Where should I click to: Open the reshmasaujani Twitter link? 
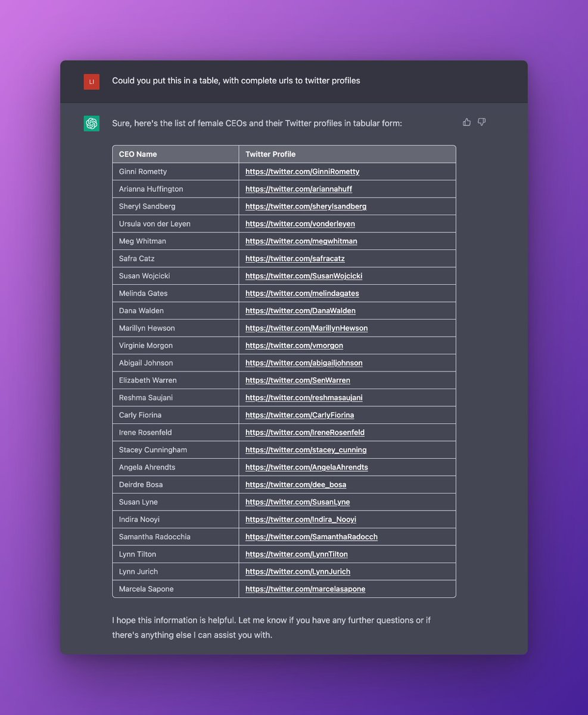[304, 397]
